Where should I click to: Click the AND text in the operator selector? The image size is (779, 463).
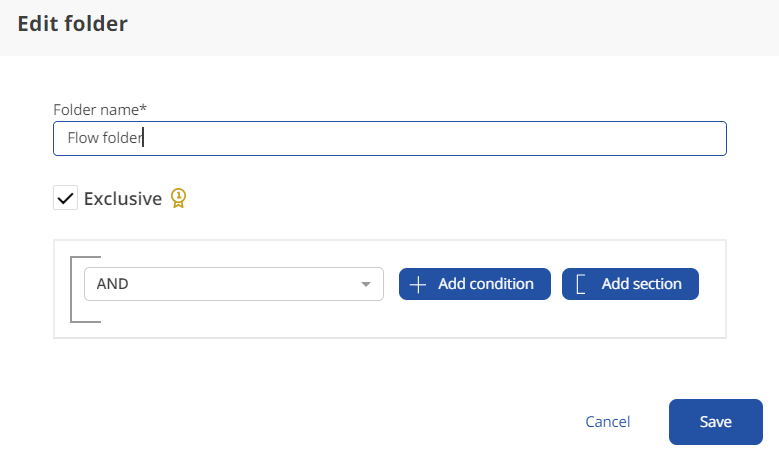(x=113, y=284)
